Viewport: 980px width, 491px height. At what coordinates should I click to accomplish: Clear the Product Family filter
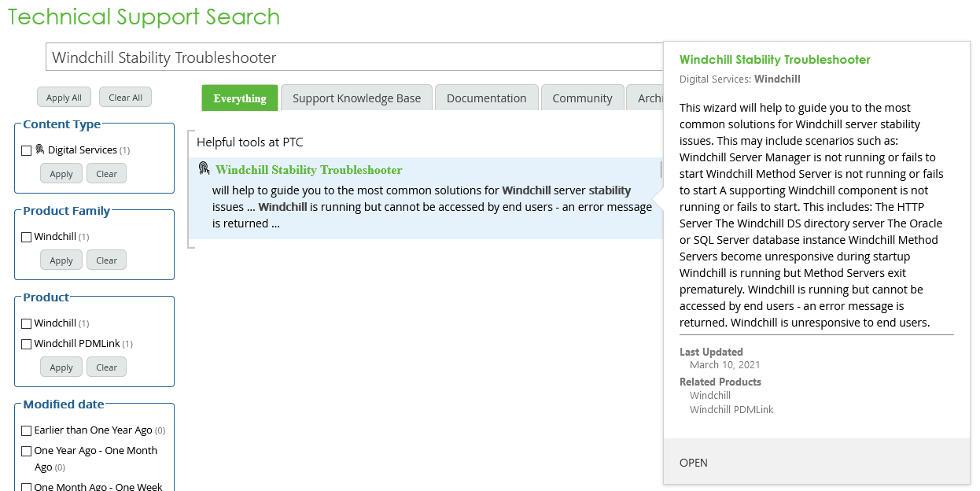[106, 260]
